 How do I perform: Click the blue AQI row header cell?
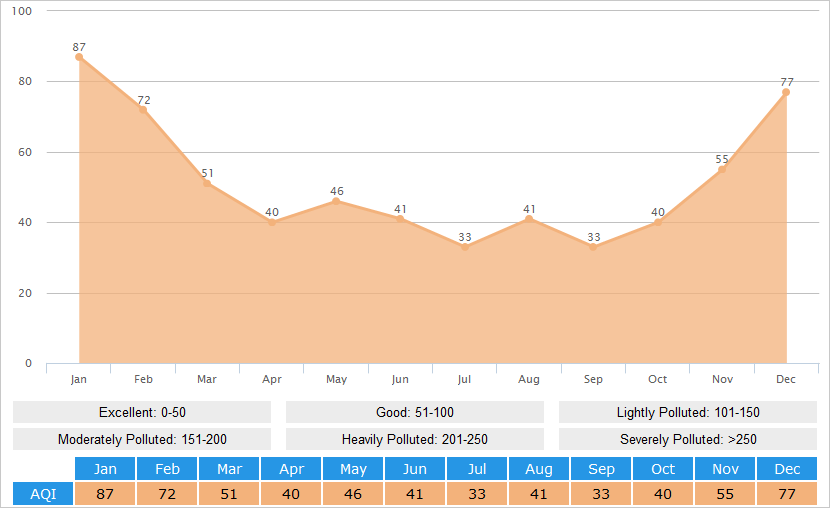click(43, 494)
